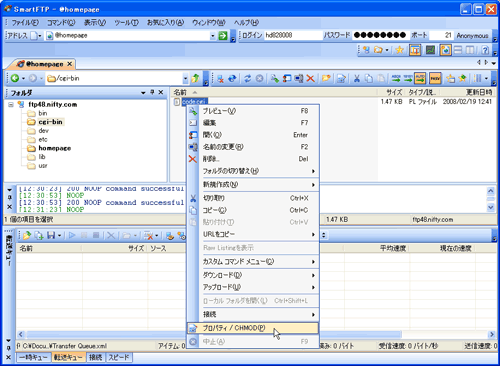Image resolution: width=500 pixels, height=366 pixels.
Task: Toggle the Auto transfer mode button
Action: pyautogui.click(x=420, y=79)
